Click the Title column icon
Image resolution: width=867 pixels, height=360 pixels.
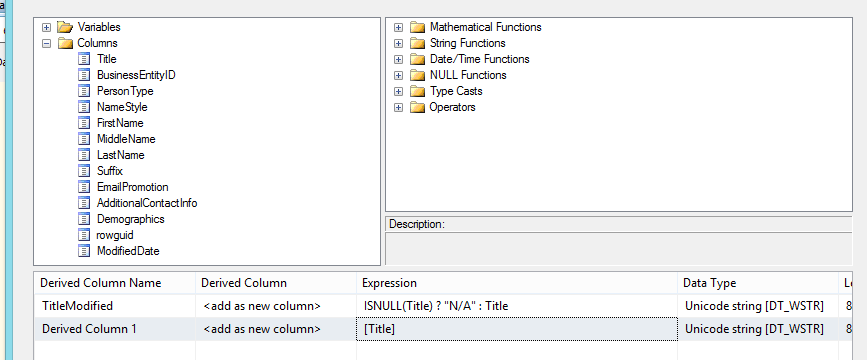coord(84,59)
